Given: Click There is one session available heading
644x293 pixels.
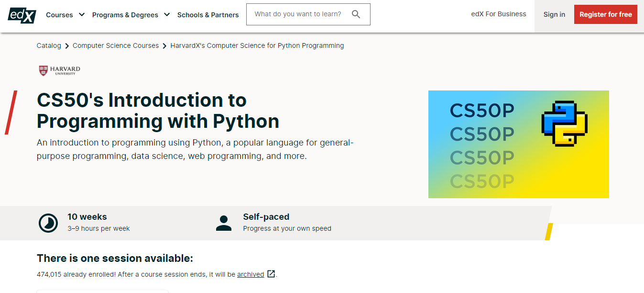Looking at the screenshot, I should pyautogui.click(x=115, y=259).
